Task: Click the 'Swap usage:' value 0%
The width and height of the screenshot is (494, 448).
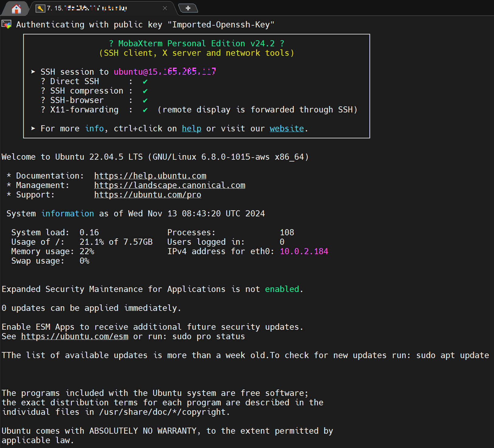Action: click(x=84, y=261)
